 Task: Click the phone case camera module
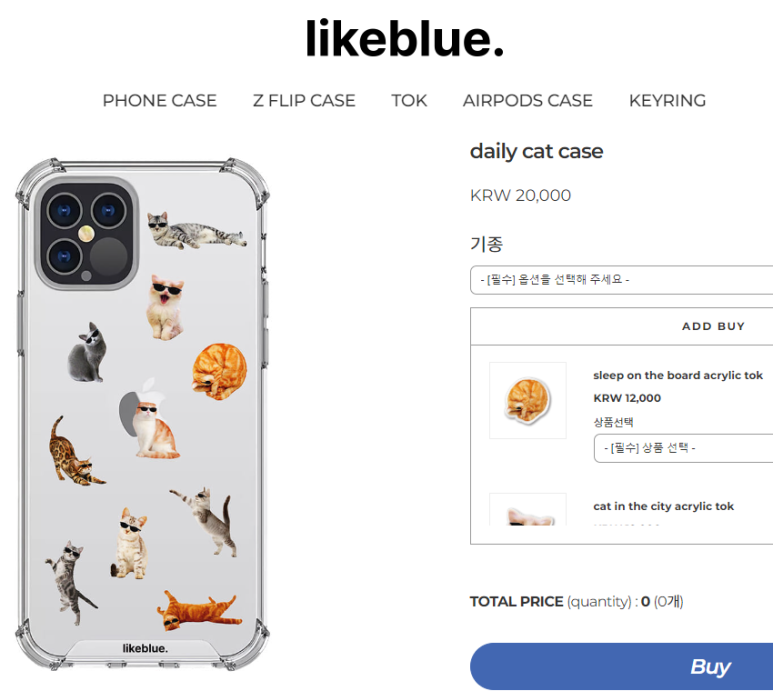click(86, 233)
